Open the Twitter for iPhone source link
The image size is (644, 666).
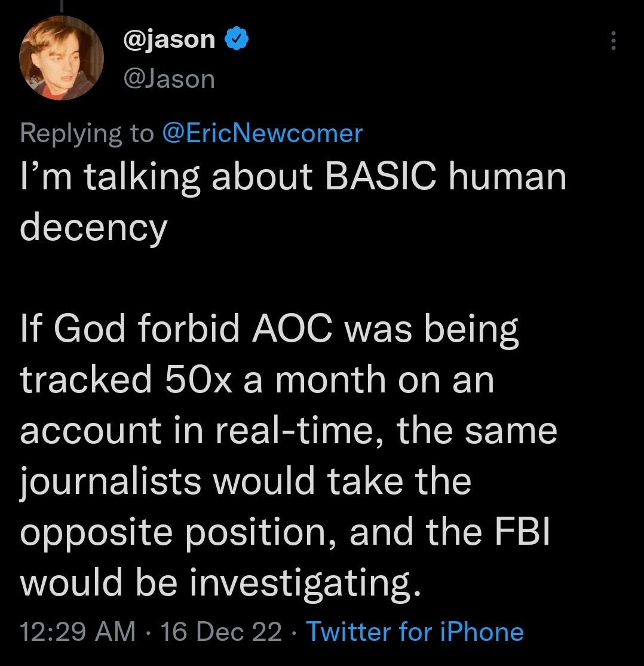[415, 631]
